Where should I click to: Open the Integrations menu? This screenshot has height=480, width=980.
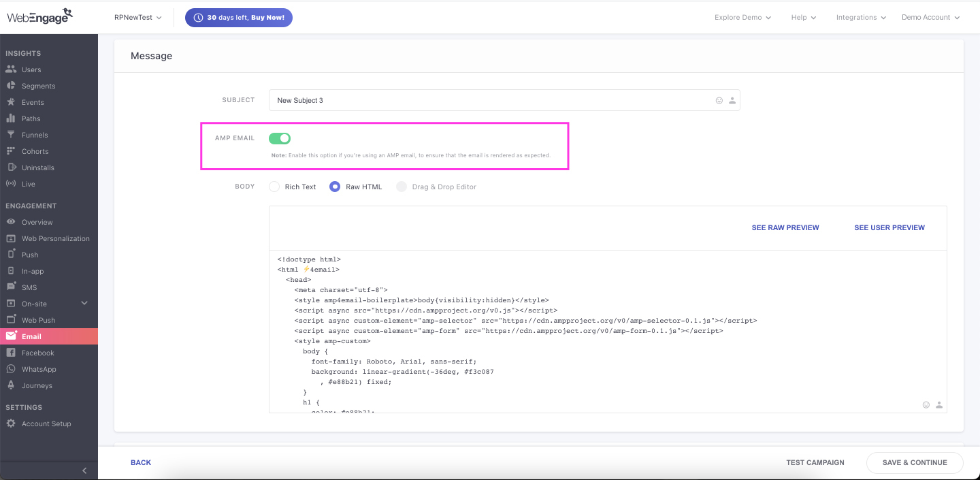point(861,18)
